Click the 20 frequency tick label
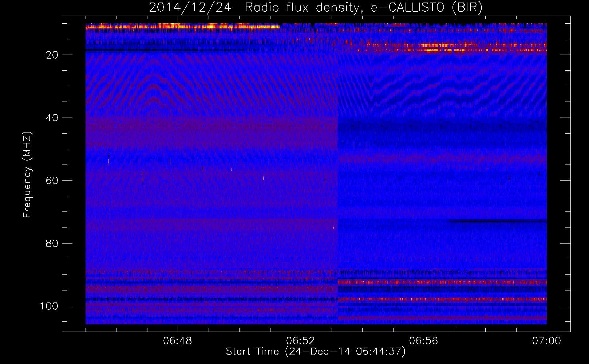589x364 pixels. click(52, 55)
